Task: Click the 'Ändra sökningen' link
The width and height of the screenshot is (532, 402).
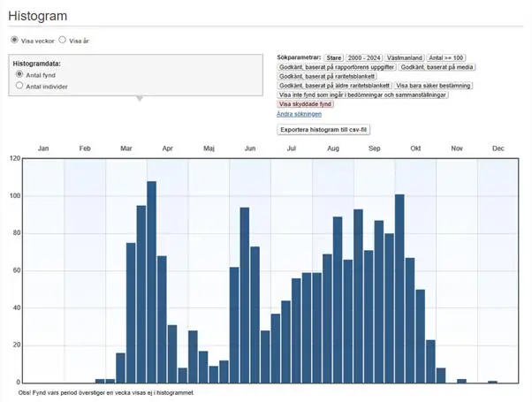Action: [x=299, y=114]
